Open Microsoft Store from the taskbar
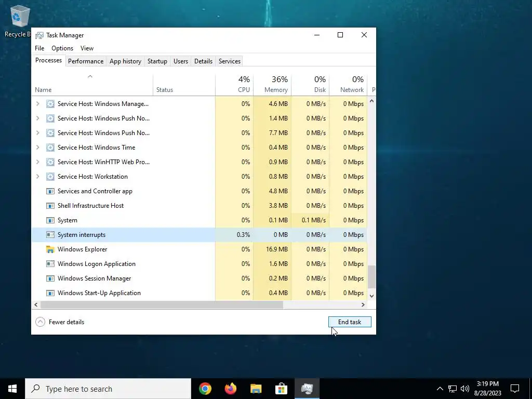Image resolution: width=532 pixels, height=399 pixels. [x=281, y=389]
